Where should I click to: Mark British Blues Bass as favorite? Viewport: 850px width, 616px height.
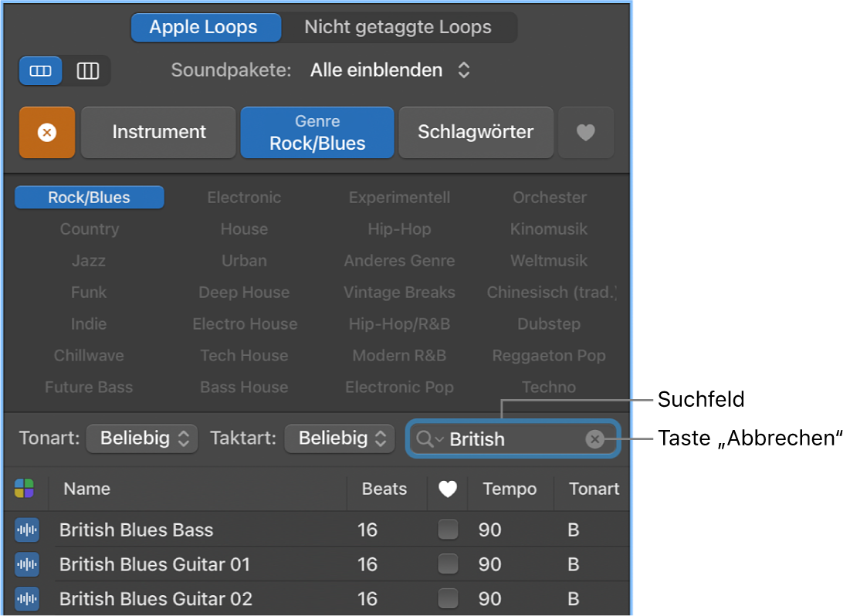(448, 530)
